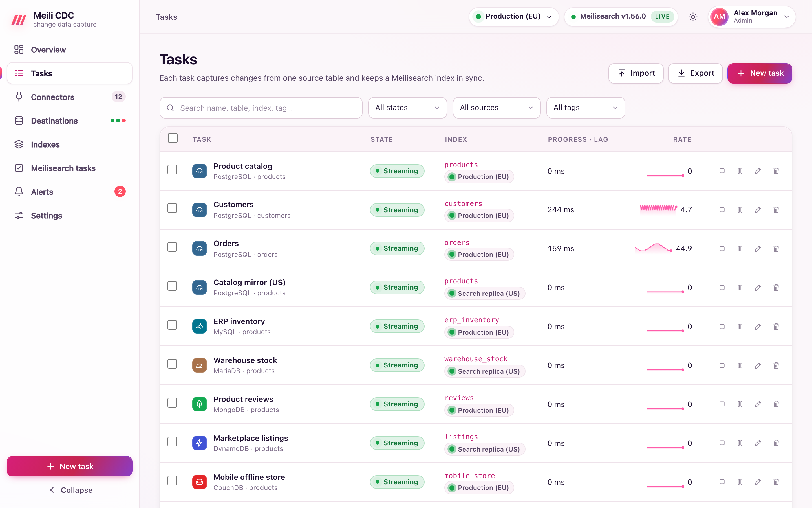Open the Production (EU) environment selector

pyautogui.click(x=514, y=17)
